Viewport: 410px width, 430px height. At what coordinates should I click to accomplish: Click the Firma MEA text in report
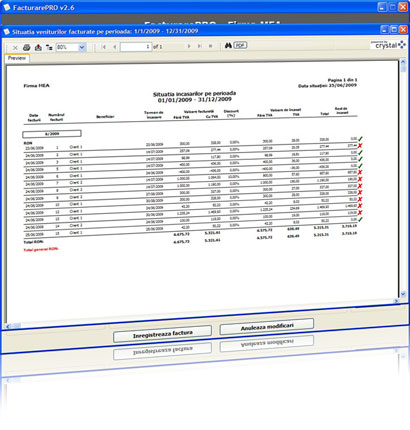click(36, 86)
